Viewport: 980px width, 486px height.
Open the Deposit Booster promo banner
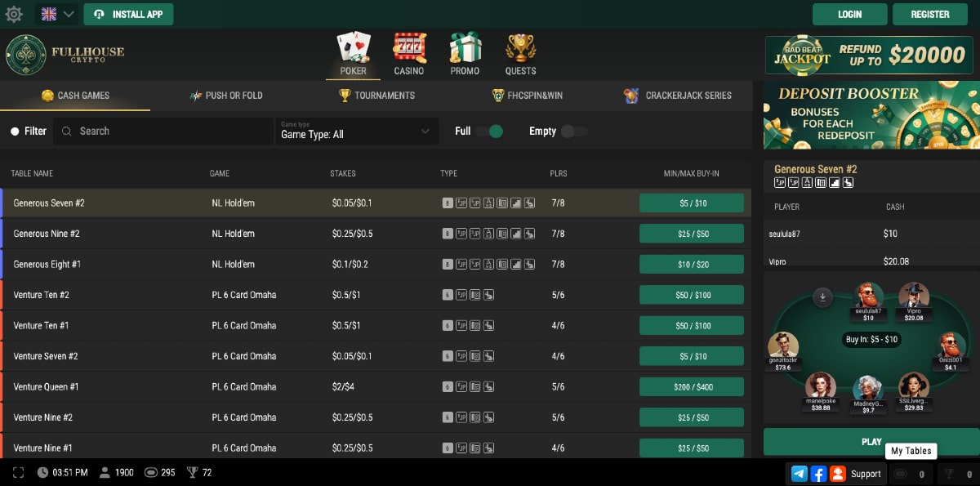[871, 115]
